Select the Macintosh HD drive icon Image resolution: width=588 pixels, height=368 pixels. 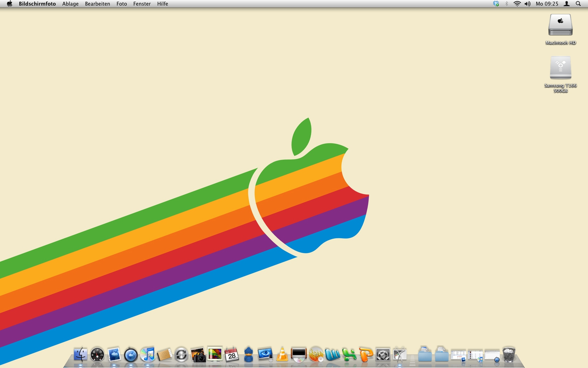pyautogui.click(x=560, y=25)
